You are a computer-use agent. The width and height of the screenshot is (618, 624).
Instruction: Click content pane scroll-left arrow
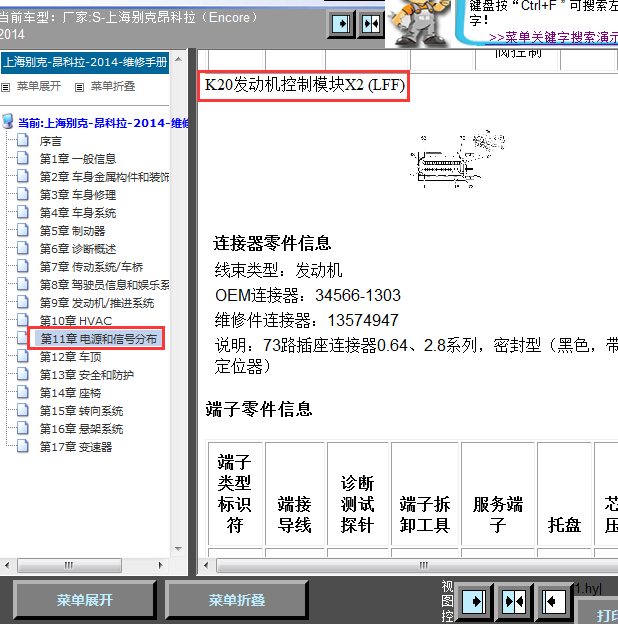click(206, 565)
